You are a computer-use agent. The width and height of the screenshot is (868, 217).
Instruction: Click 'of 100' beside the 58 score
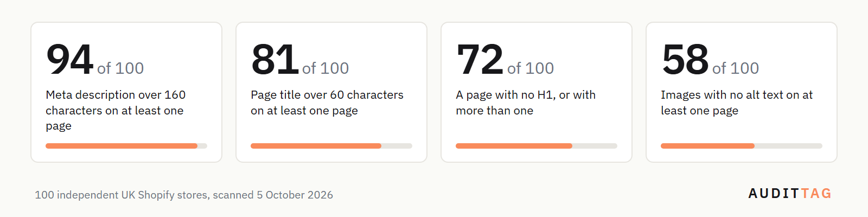[x=736, y=68]
